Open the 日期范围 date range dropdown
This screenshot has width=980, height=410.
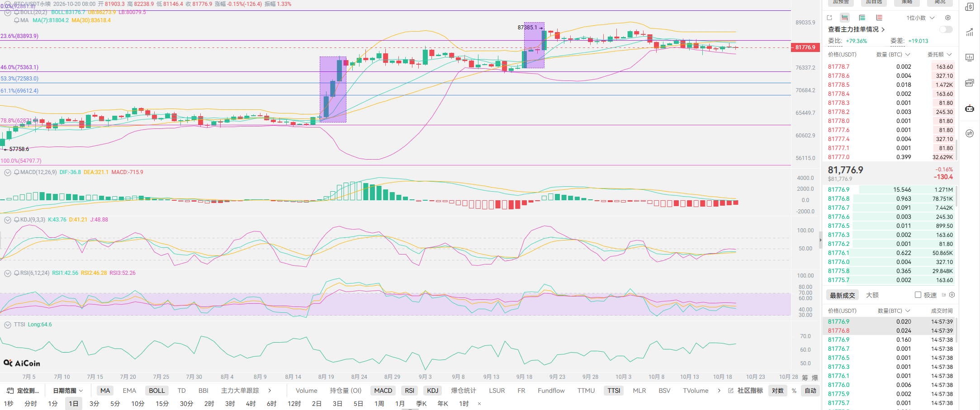[x=68, y=391]
